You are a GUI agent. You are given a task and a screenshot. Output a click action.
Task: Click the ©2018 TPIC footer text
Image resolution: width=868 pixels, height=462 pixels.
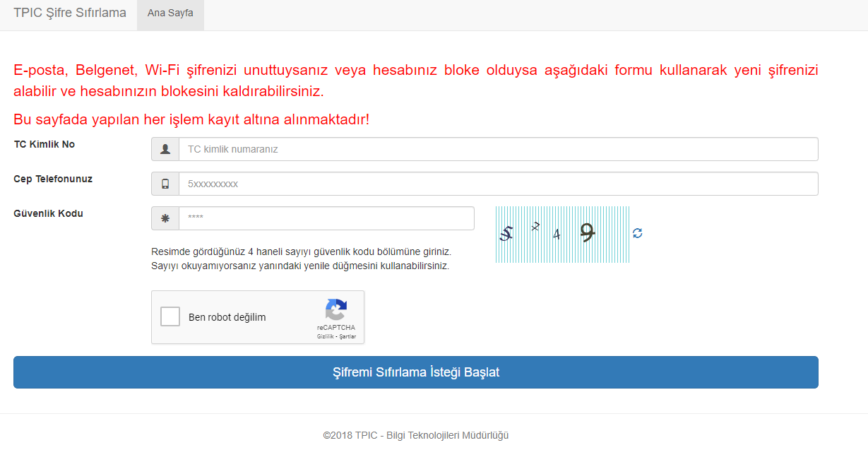pos(415,435)
